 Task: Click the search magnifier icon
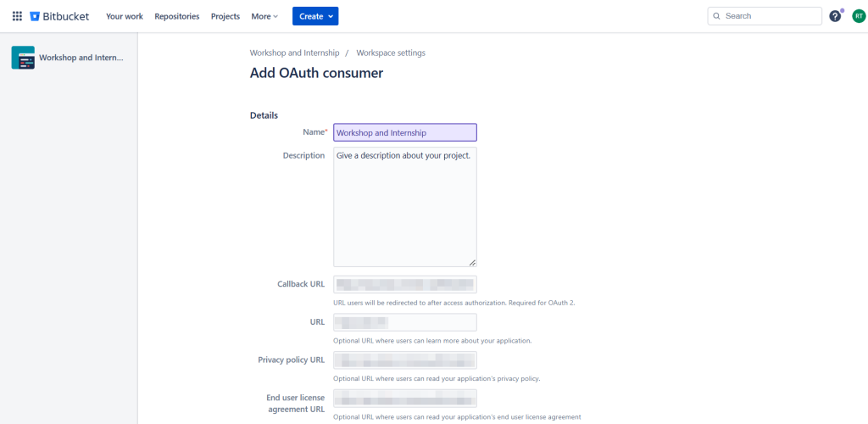[717, 16]
